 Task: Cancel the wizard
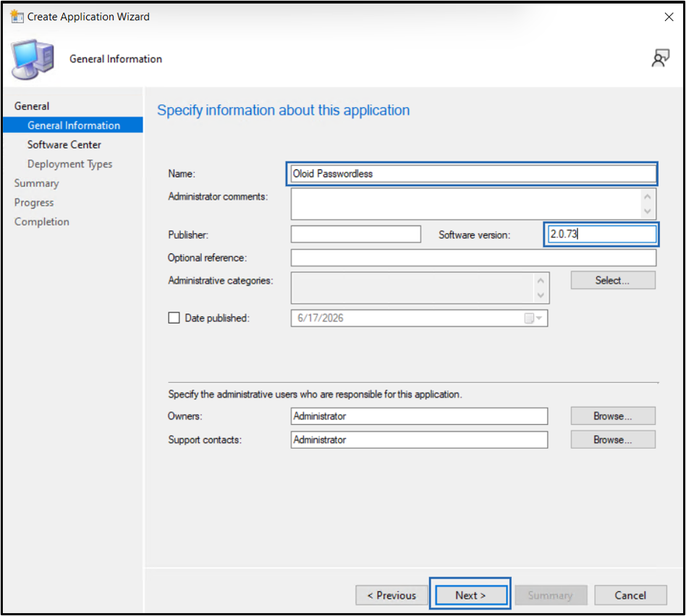coord(630,595)
